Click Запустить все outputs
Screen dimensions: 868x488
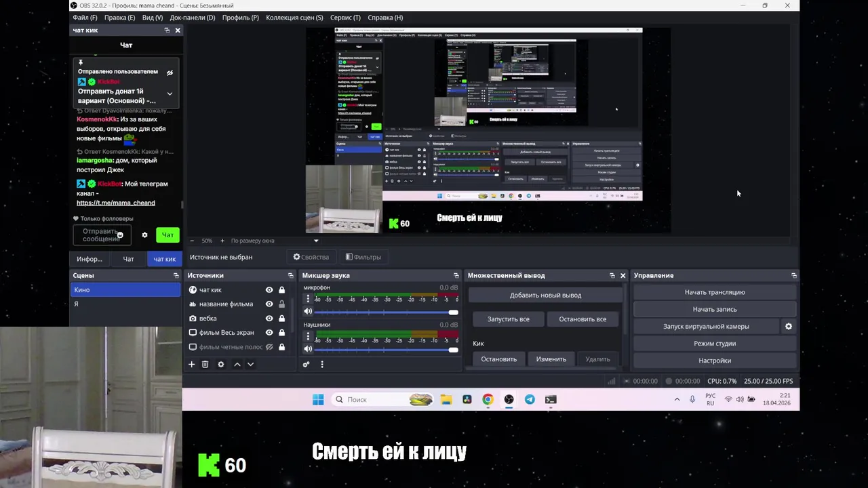point(509,319)
